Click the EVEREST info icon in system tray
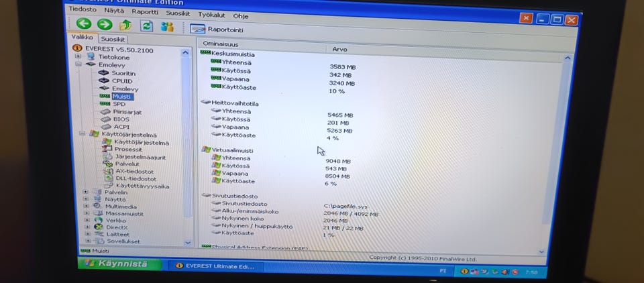Image resolution: width=644 pixels, height=283 pixels. point(464,271)
